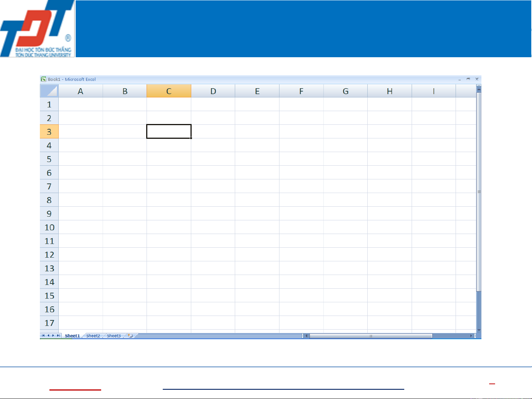Click the vertical scrollbar thumb
The height and width of the screenshot is (399, 532).
[x=479, y=192]
